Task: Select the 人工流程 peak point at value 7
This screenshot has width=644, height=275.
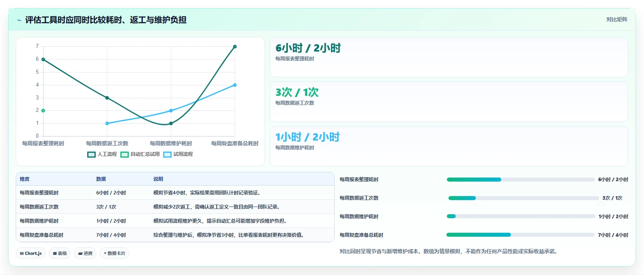Action: tap(235, 47)
